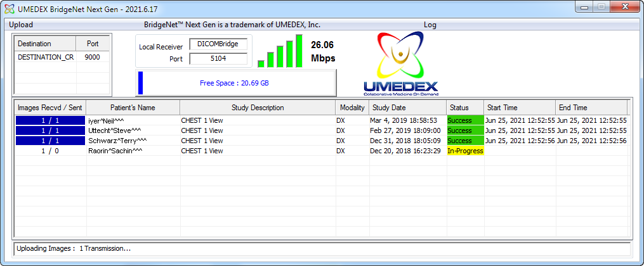The height and width of the screenshot is (266, 644).
Task: Click the Success status for Schwarz^Terry
Action: point(464,141)
